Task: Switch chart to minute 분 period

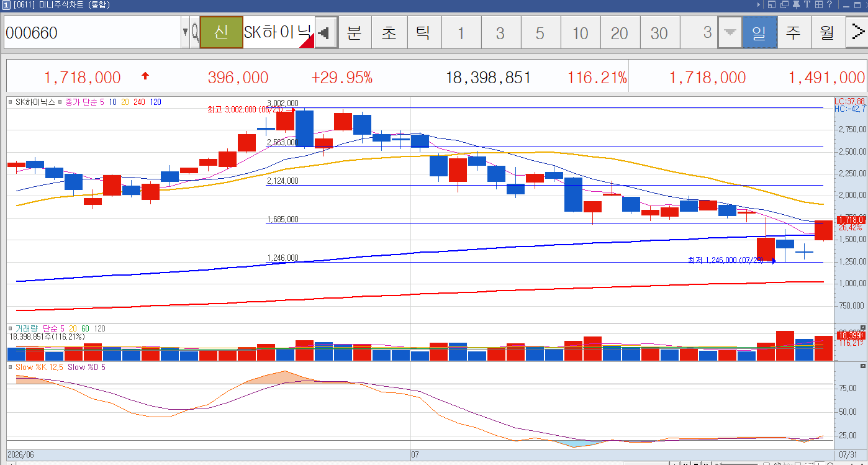Action: [354, 32]
